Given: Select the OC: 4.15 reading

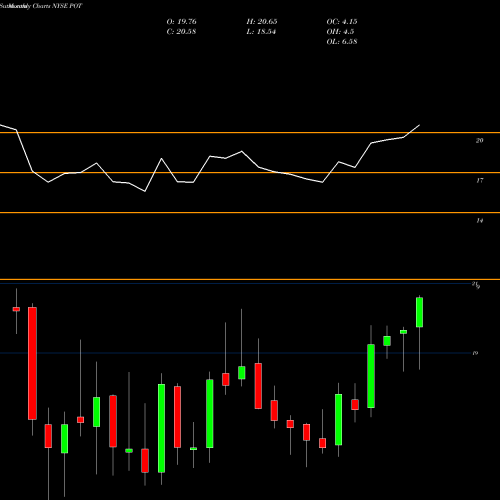Looking at the screenshot, I should point(342,22).
